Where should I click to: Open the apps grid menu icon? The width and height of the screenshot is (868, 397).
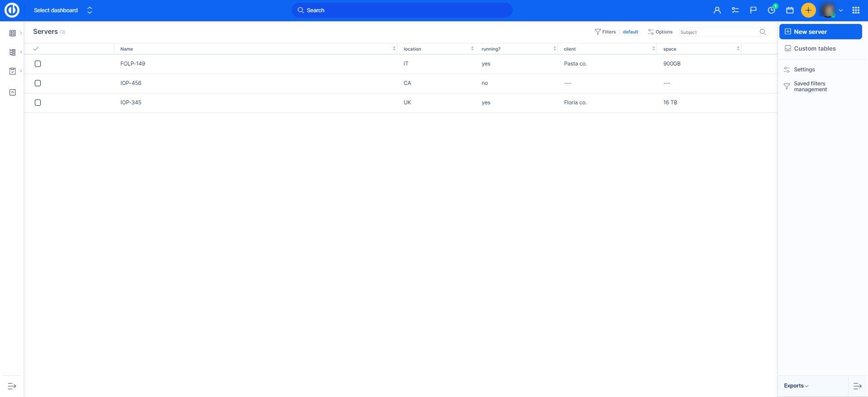pos(856,10)
